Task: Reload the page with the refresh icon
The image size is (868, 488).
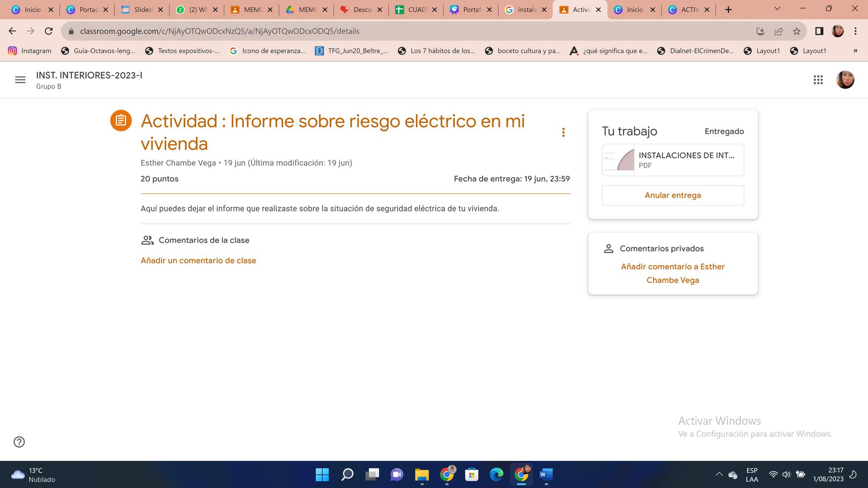Action: pos(49,31)
